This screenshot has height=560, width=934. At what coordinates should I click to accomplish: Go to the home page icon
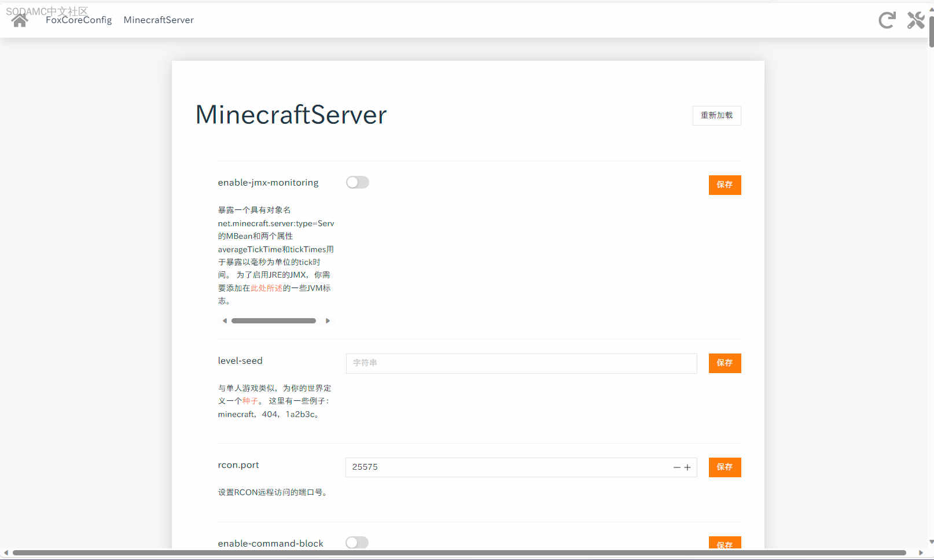tap(20, 20)
